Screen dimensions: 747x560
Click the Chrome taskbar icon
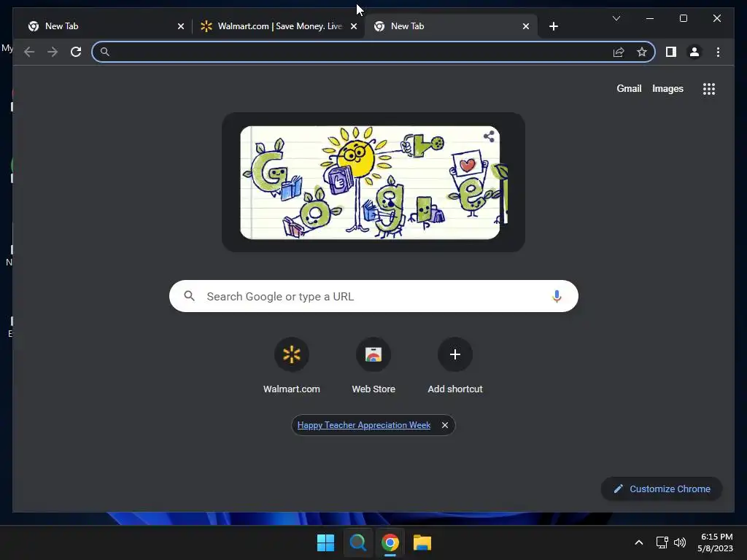pyautogui.click(x=390, y=542)
